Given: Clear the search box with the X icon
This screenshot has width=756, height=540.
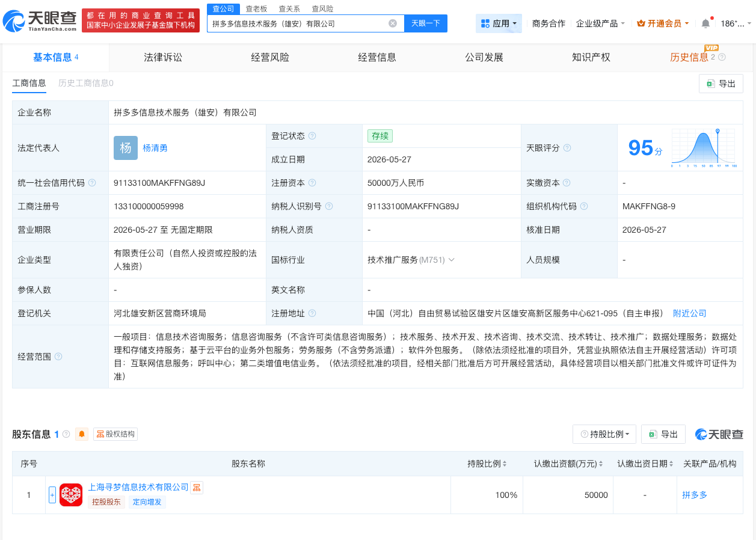Looking at the screenshot, I should 393,23.
